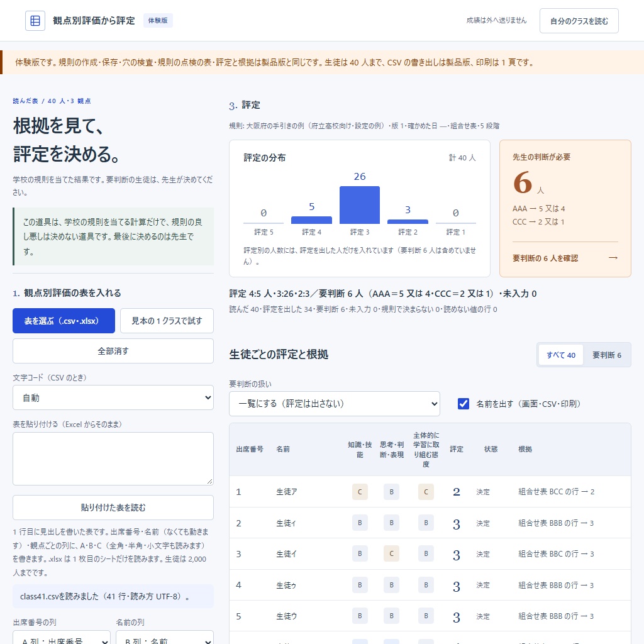
Task: Click the paste-table text area
Action: pos(113,458)
